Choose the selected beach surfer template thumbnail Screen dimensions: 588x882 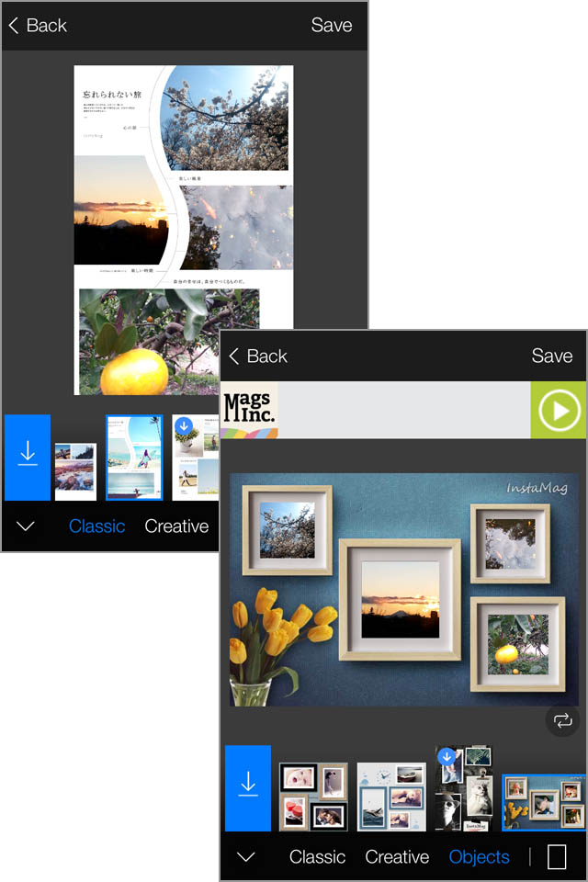pyautogui.click(x=134, y=458)
